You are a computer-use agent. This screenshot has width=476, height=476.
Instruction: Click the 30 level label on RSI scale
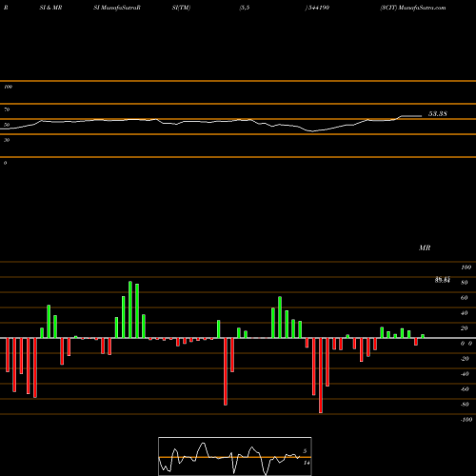click(7, 140)
